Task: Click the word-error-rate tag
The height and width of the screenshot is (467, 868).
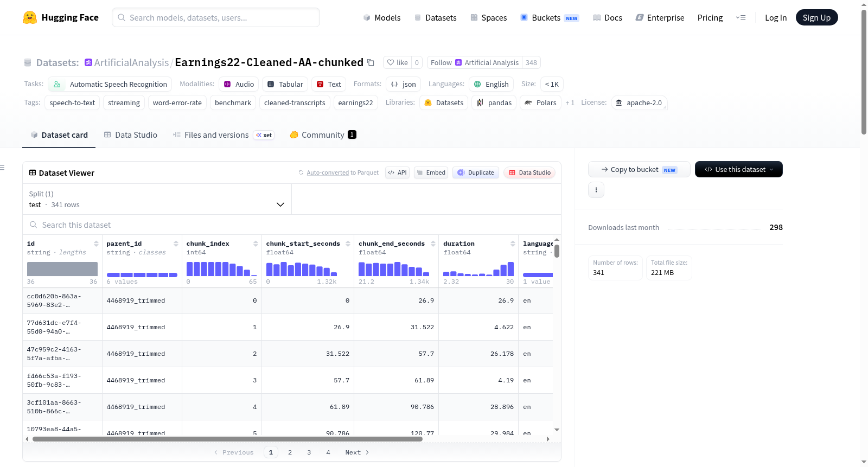Action: pos(177,103)
